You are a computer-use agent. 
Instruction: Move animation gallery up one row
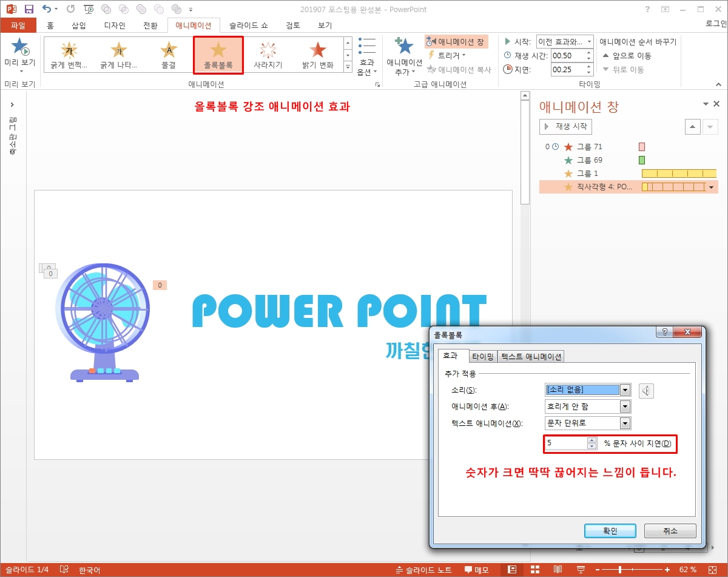click(x=348, y=43)
